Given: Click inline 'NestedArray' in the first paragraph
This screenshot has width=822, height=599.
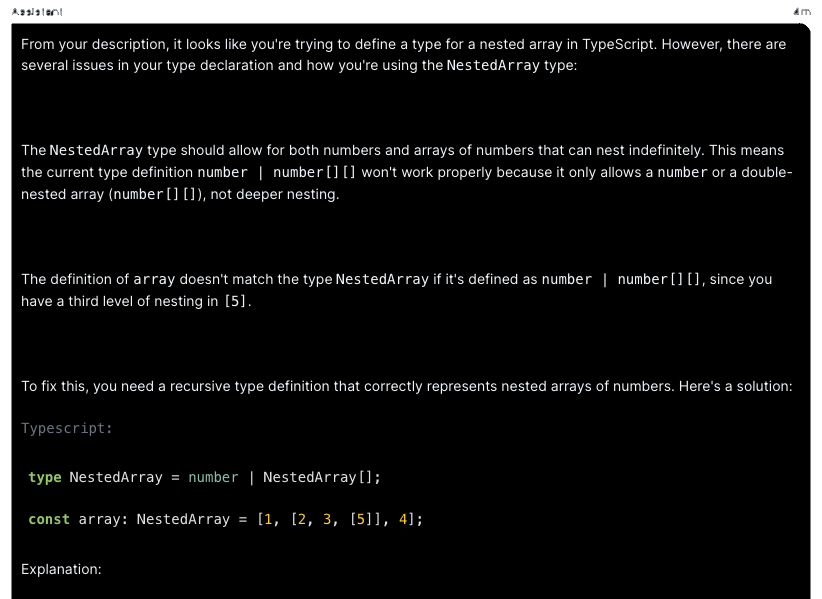Looking at the screenshot, I should pos(493,65).
